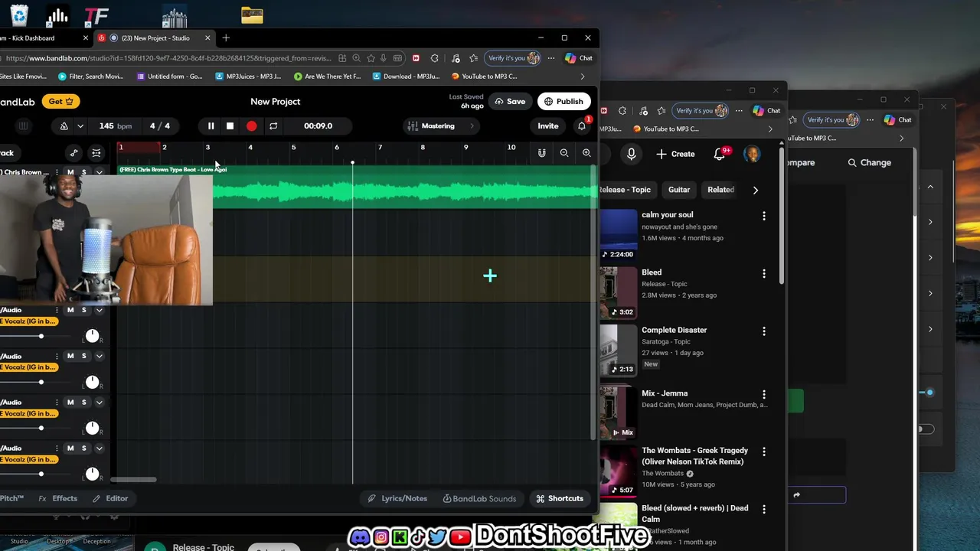
Task: Open MP3Juices bookmark
Action: coord(248,77)
